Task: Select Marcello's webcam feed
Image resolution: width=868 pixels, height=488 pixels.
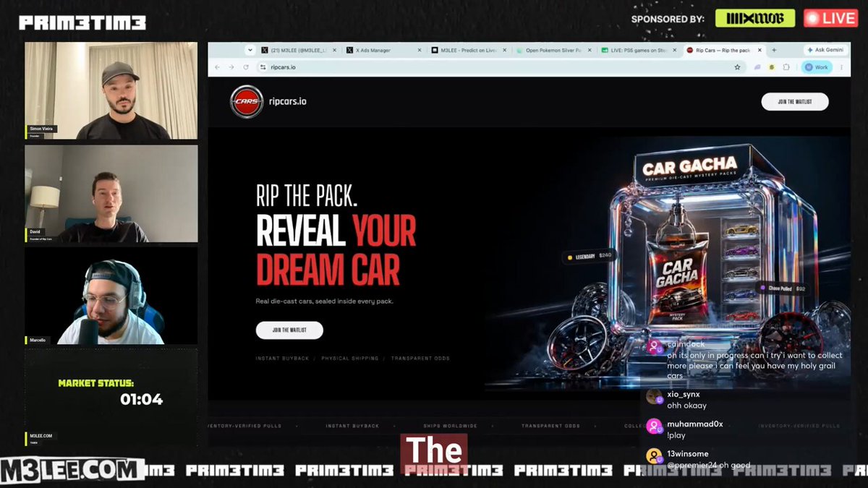Action: (111, 296)
